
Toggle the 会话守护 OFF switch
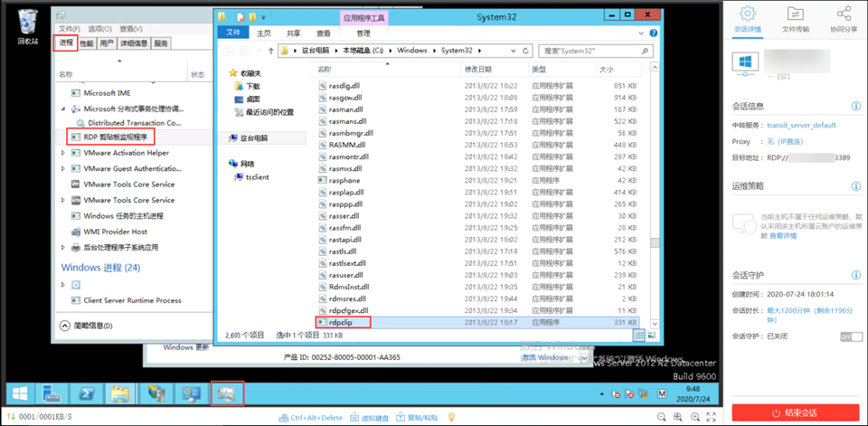pyautogui.click(x=851, y=336)
